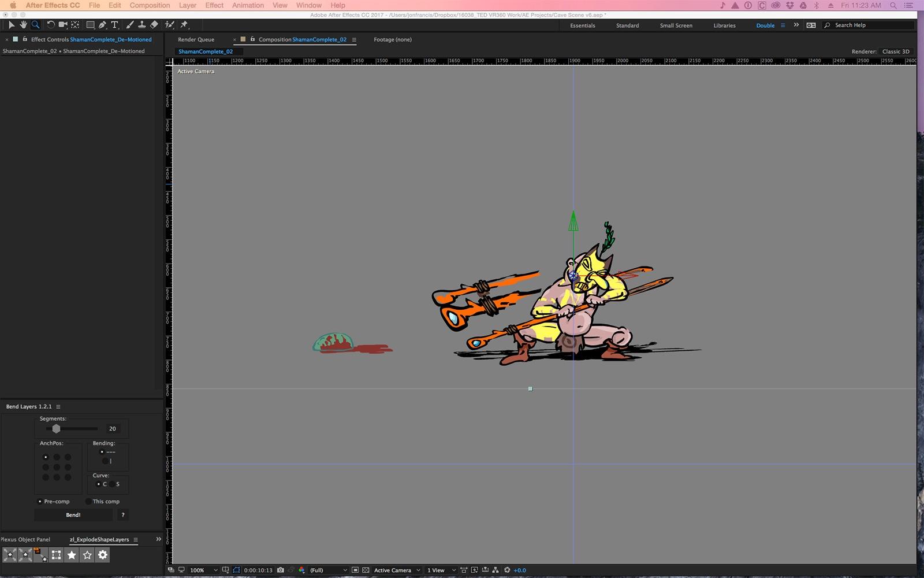Select the Pen tool
The height and width of the screenshot is (578, 924).
[102, 25]
